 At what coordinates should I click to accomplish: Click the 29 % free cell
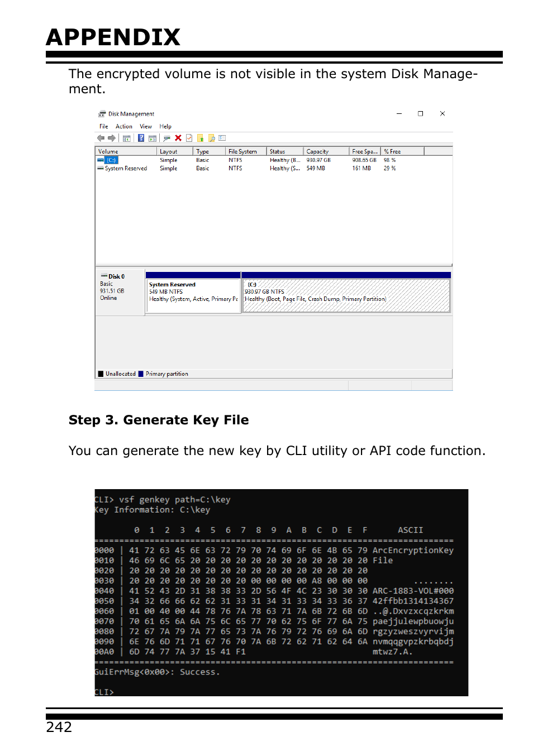click(389, 168)
